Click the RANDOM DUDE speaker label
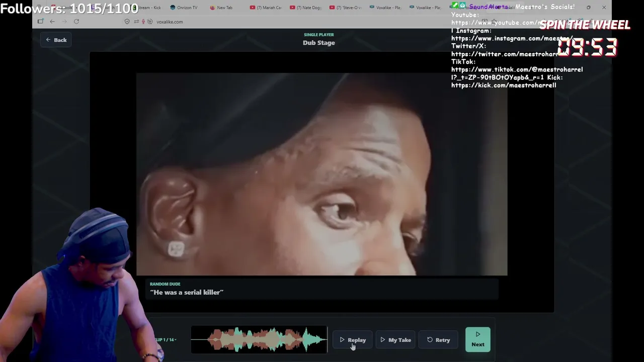Screen dimensions: 644x362 [x=165, y=284]
